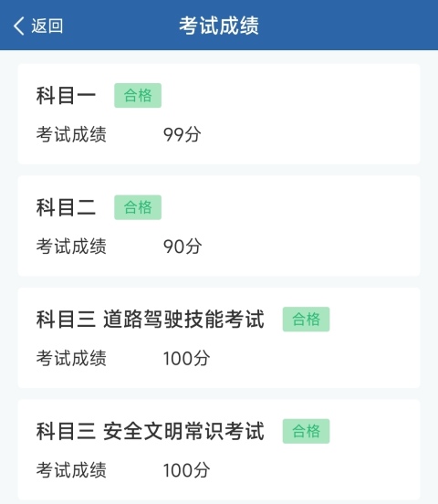Viewport: 438px width, 504px height.
Task: Click the 90分 score value
Action: pyautogui.click(x=182, y=247)
